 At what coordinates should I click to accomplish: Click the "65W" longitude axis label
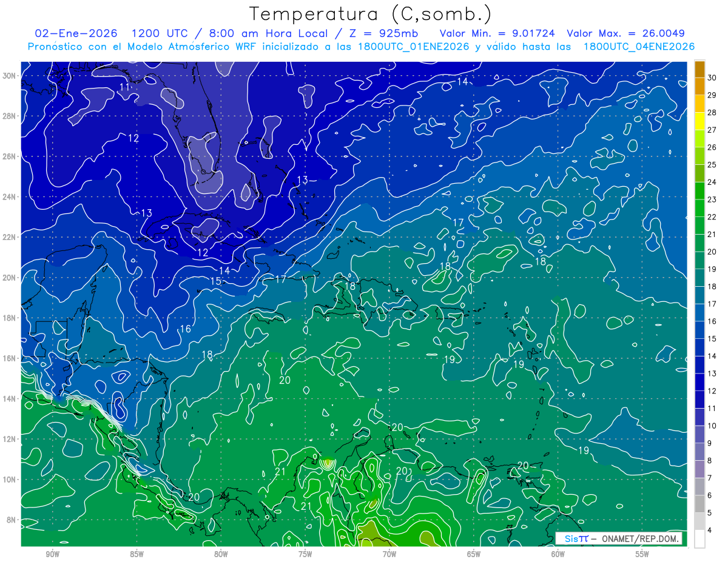(x=474, y=555)
